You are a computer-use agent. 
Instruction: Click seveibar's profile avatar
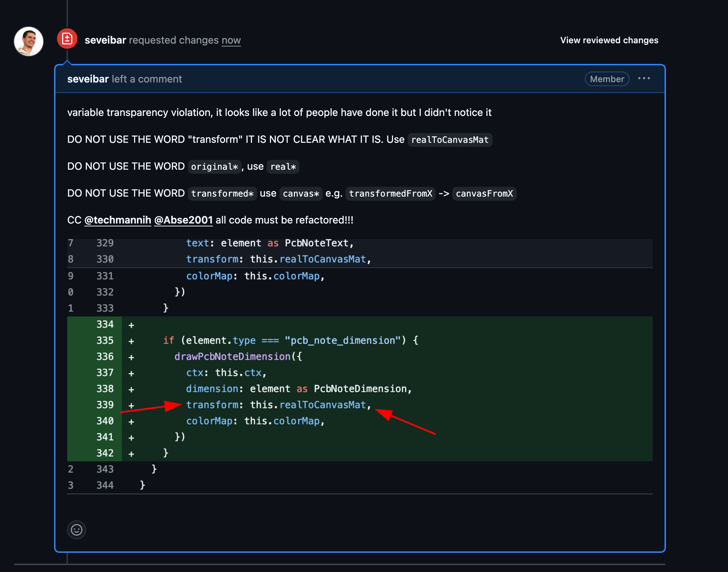[29, 41]
